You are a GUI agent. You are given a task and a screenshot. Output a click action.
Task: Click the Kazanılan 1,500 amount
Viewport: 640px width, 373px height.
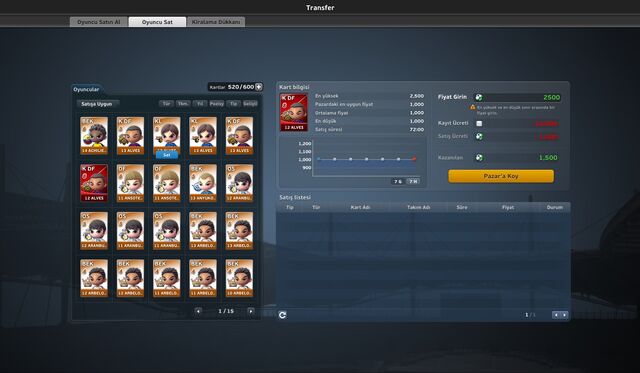pyautogui.click(x=548, y=158)
